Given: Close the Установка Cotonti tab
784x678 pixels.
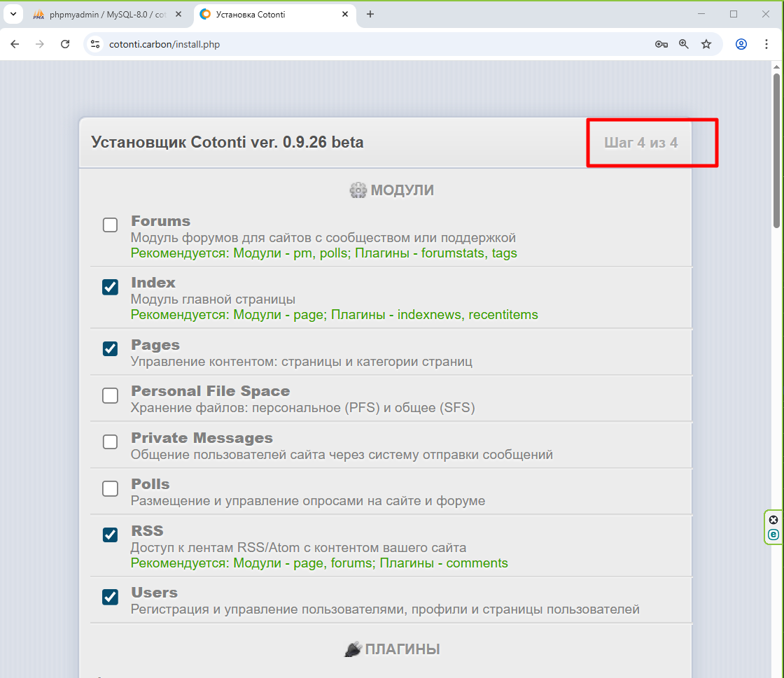Looking at the screenshot, I should pos(345,15).
